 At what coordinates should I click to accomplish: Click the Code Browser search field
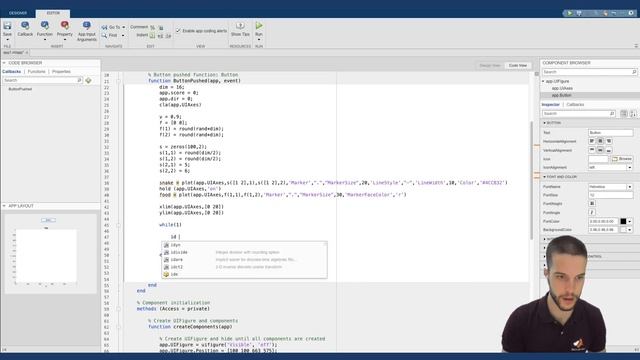(42, 80)
